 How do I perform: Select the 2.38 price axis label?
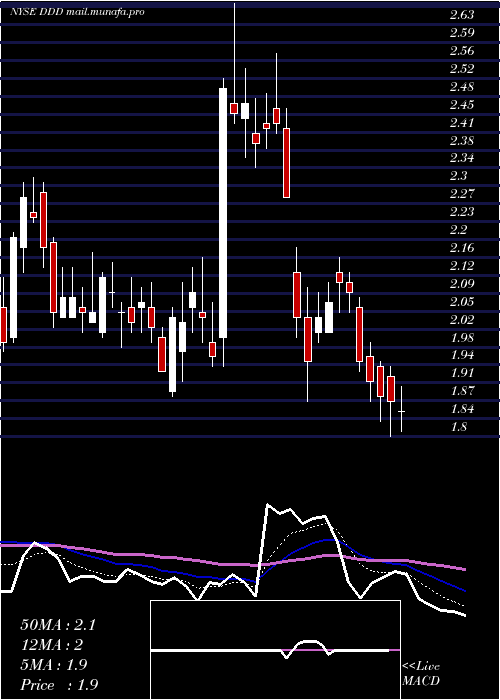click(x=462, y=141)
